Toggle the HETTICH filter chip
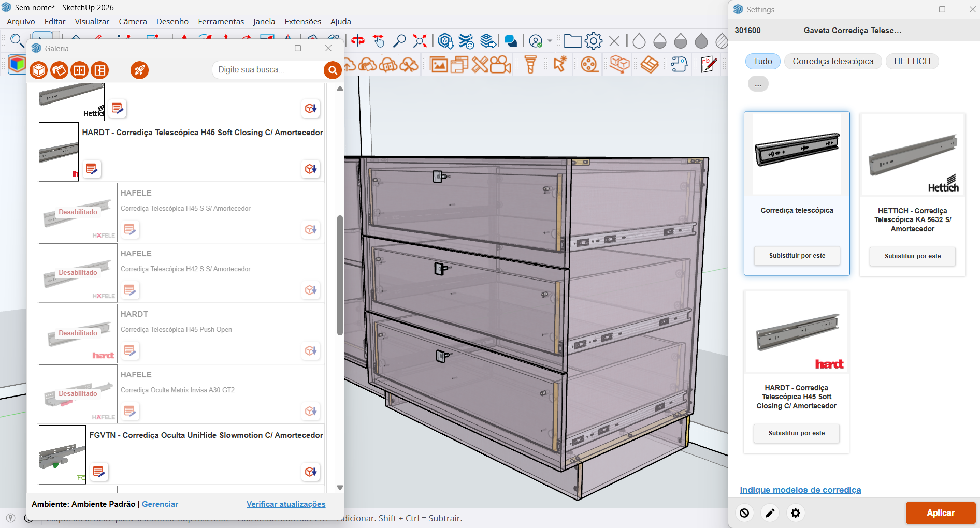This screenshot has width=980, height=528. [912, 61]
